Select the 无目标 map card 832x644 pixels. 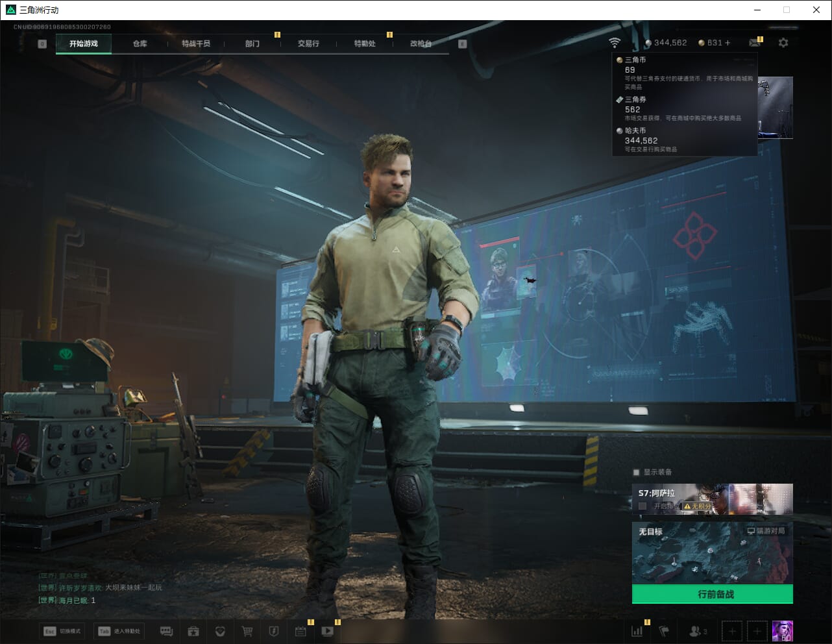[x=713, y=553]
